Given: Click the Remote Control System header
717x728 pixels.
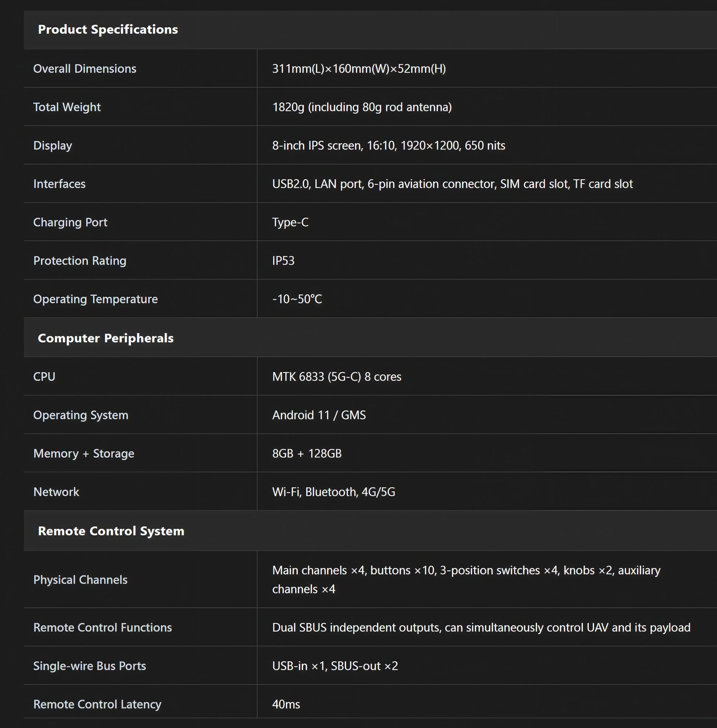Looking at the screenshot, I should click(111, 531).
